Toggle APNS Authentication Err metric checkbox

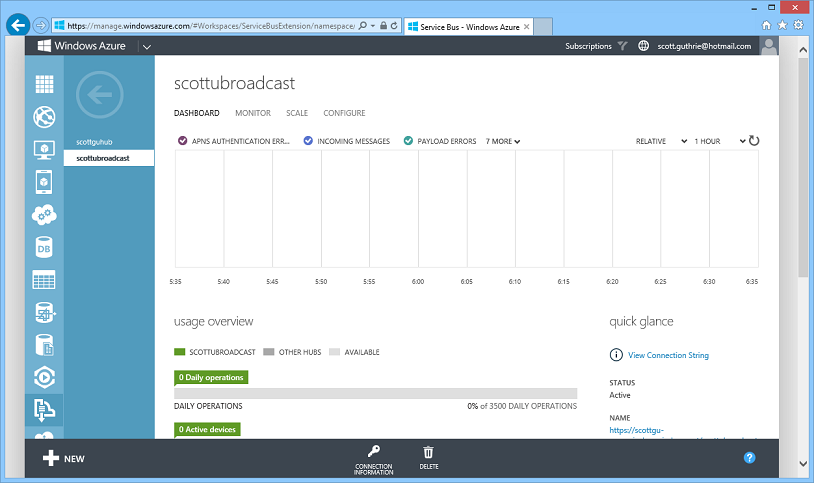[182, 141]
